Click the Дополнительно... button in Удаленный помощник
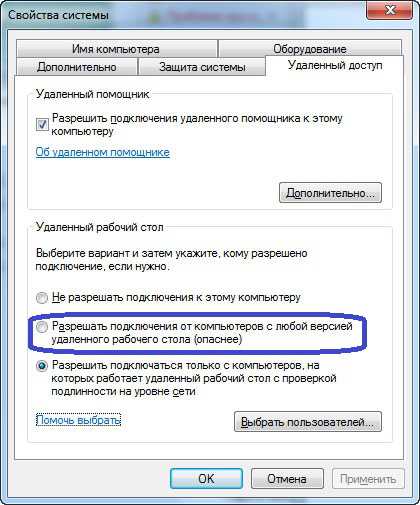Viewport: 420px width, 505px height. click(330, 193)
